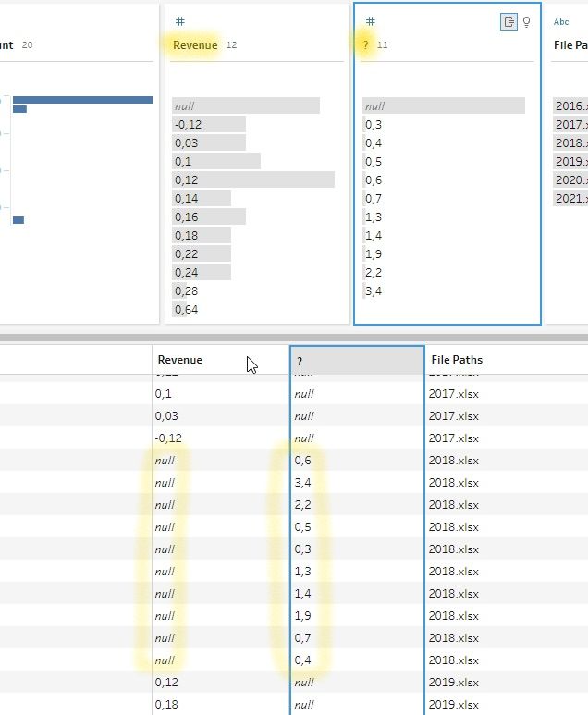Select the 1,9 value in the ? profile card
This screenshot has height=715, width=588.
point(374,253)
